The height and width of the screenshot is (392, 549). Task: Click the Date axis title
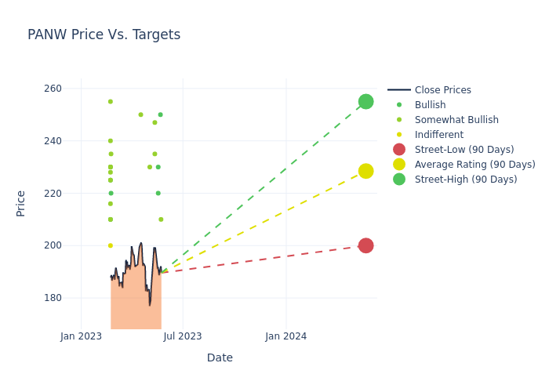220,358
